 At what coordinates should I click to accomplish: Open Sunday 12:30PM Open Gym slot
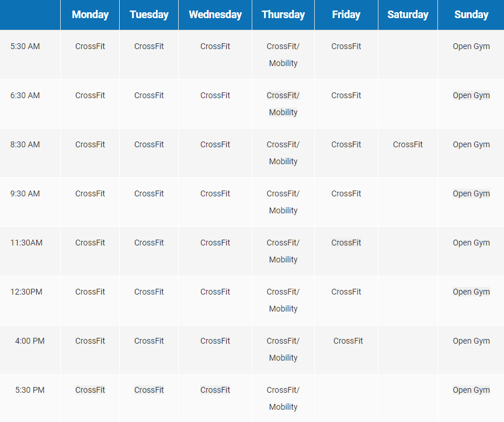tap(471, 292)
